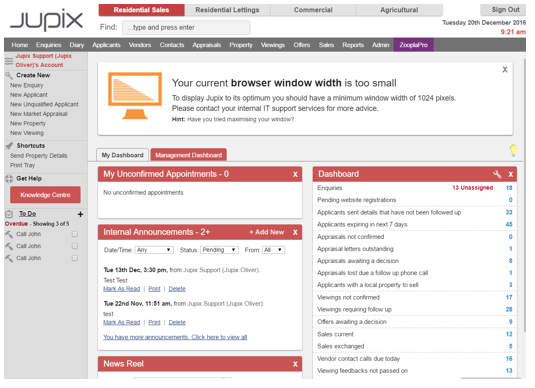Click the Sales current count 12
The image size is (535, 388).
point(509,334)
